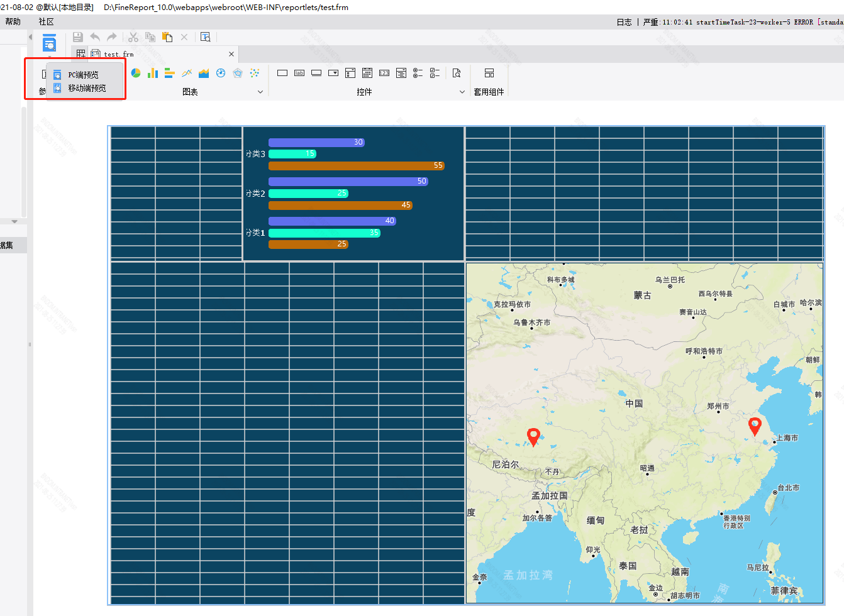Click the find text magnifier icon
The image size is (844, 616).
tap(206, 37)
